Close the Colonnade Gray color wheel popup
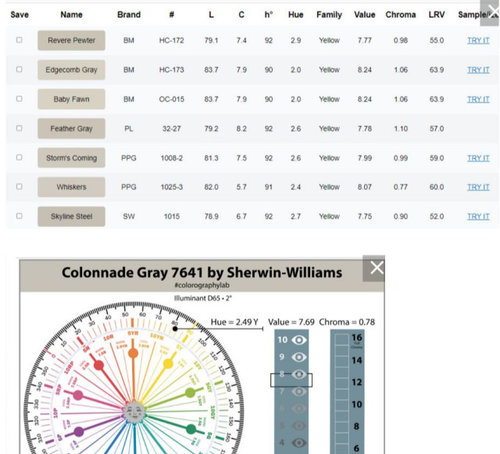The height and width of the screenshot is (454, 500). pos(374,268)
